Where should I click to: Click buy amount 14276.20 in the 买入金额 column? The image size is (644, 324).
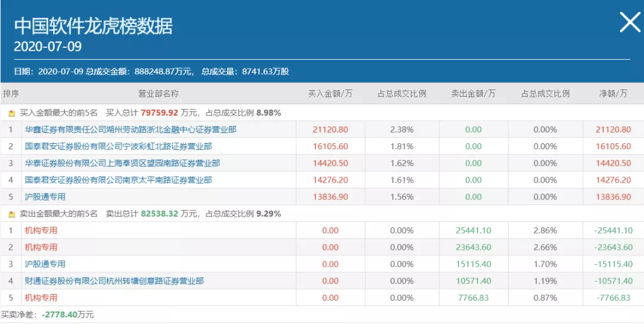coord(330,180)
